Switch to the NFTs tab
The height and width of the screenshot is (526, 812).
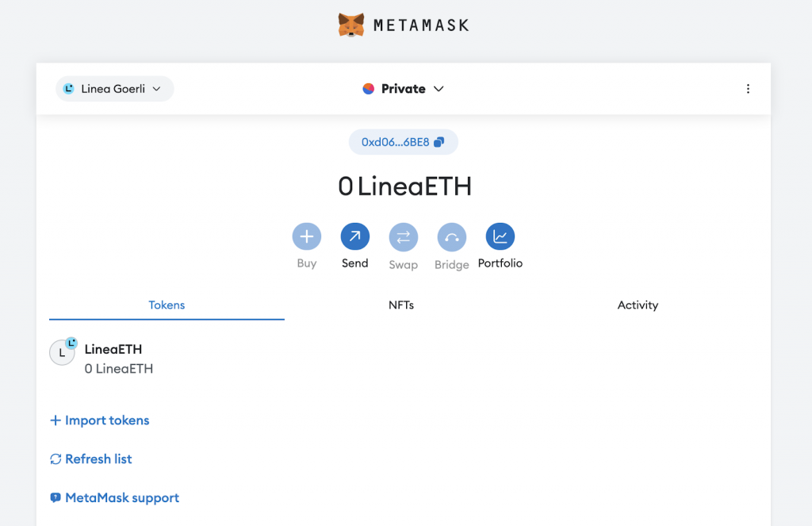(402, 305)
